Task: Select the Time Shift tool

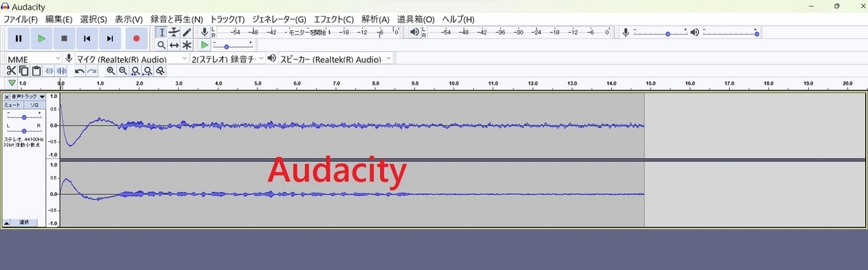Action: 174,45
